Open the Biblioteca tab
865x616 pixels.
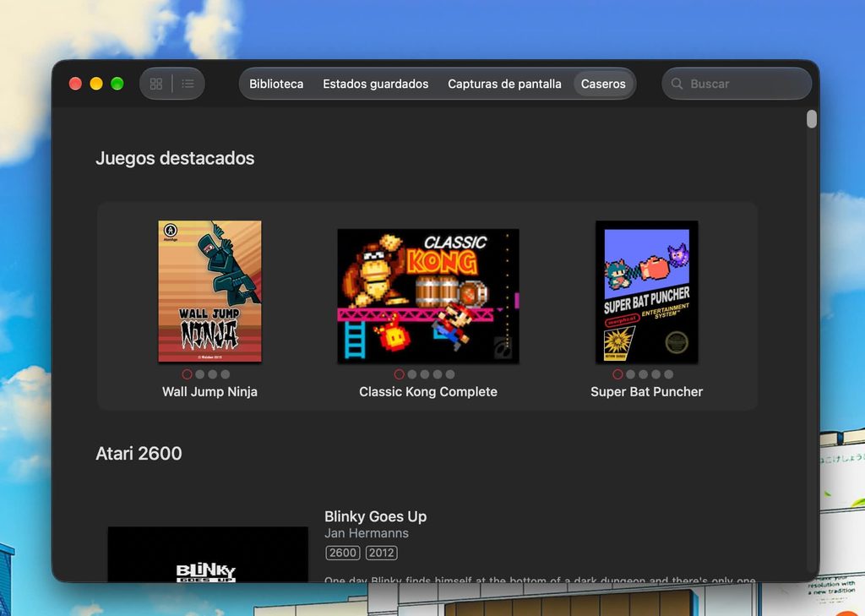click(x=276, y=84)
